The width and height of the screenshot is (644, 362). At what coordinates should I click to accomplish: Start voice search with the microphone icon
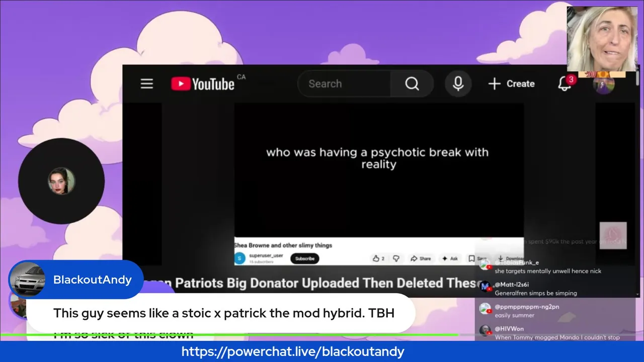pyautogui.click(x=458, y=83)
